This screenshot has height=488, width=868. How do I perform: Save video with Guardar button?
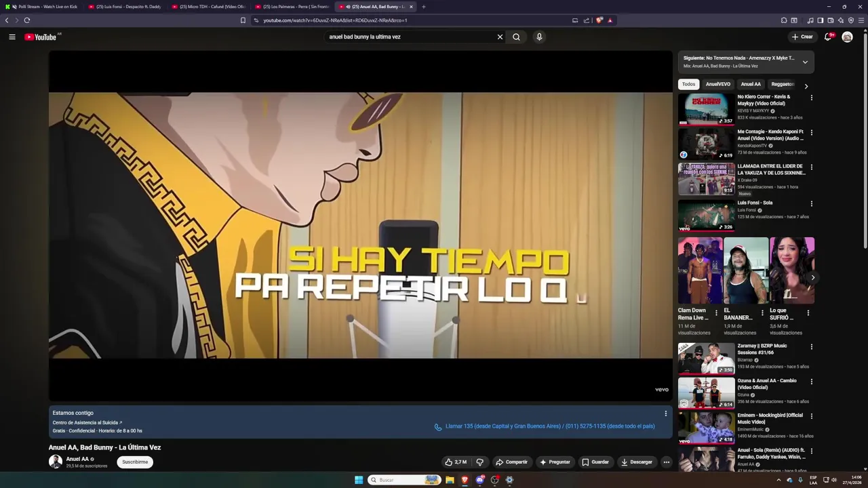(x=595, y=462)
